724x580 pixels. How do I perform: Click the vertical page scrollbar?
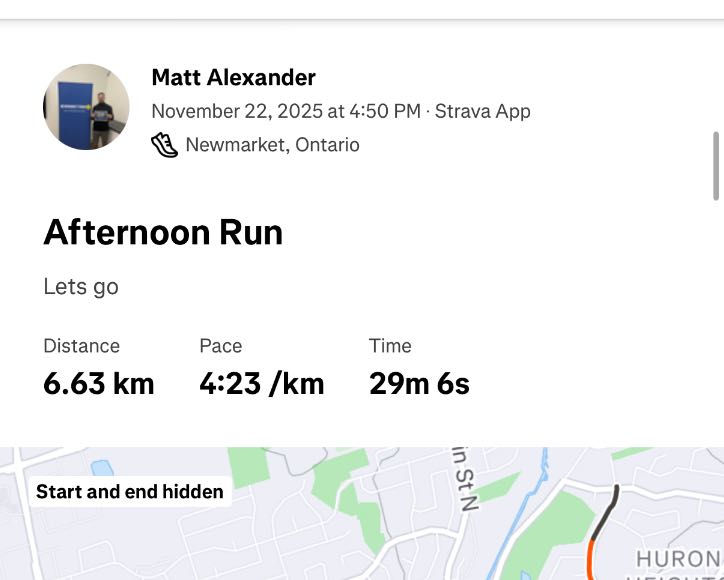click(715, 165)
